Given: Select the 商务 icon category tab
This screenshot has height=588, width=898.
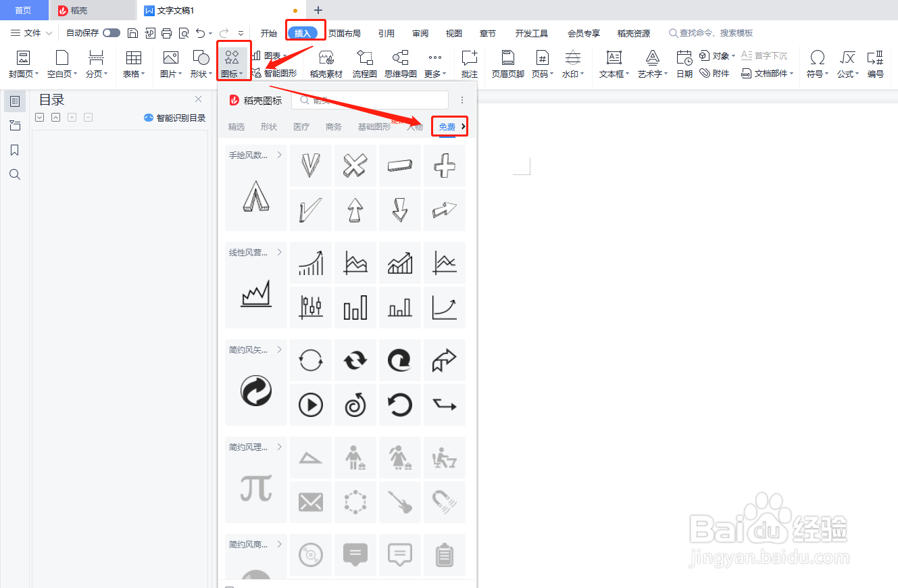Looking at the screenshot, I should pyautogui.click(x=334, y=126).
